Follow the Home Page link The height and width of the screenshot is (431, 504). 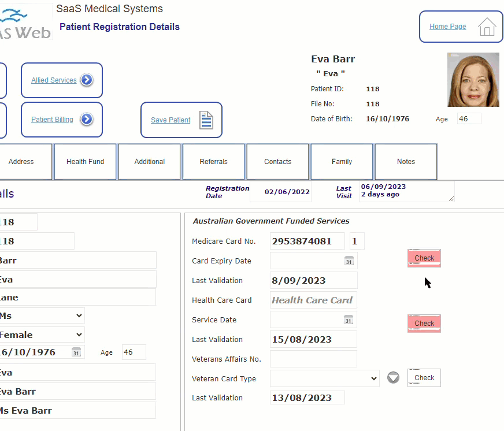click(x=447, y=27)
